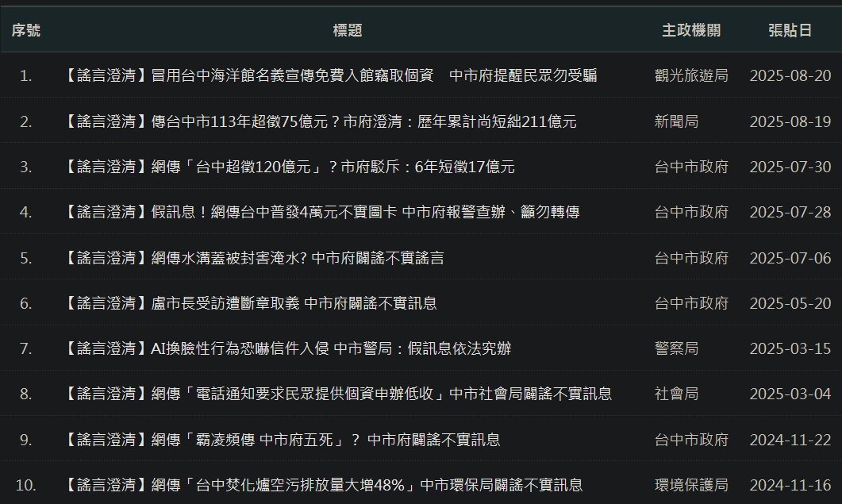The image size is (842, 504).
Task: Click the date 2025-03-04
Action: (790, 394)
